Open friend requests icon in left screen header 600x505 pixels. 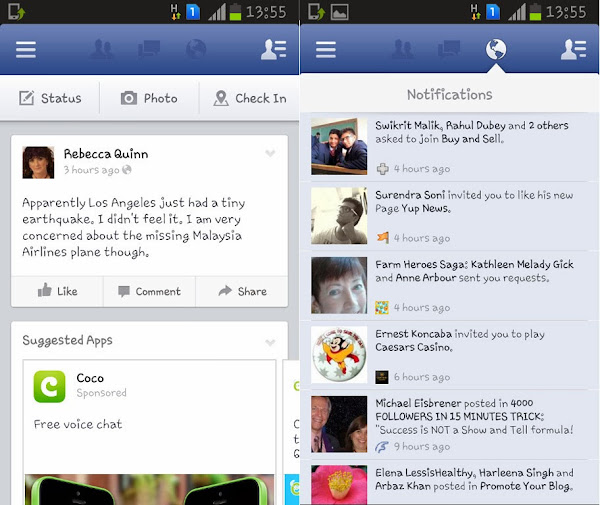pos(102,49)
